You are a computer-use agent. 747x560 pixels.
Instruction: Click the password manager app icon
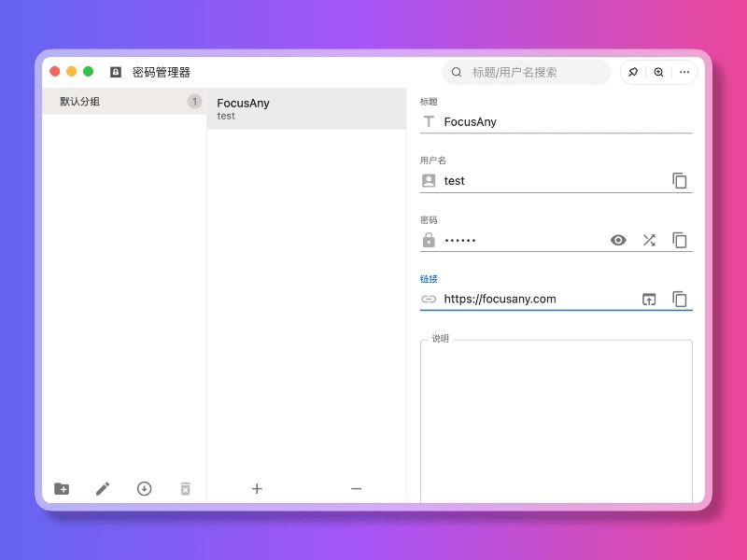[114, 72]
